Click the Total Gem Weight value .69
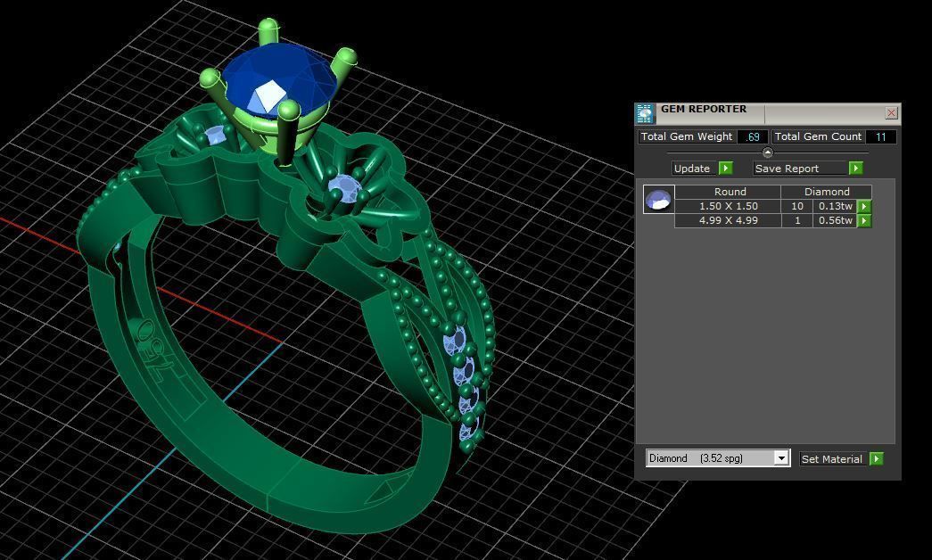The image size is (932, 560). (753, 136)
